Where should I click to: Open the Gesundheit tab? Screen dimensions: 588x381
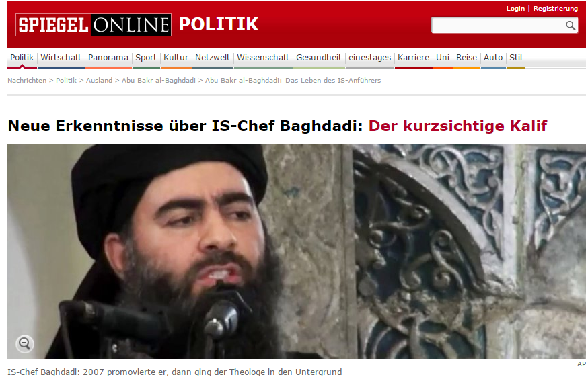(319, 58)
